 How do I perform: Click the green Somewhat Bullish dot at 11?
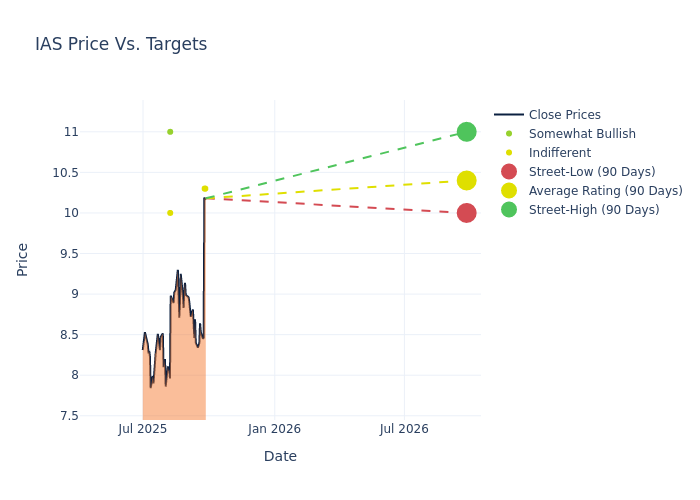pyautogui.click(x=170, y=132)
